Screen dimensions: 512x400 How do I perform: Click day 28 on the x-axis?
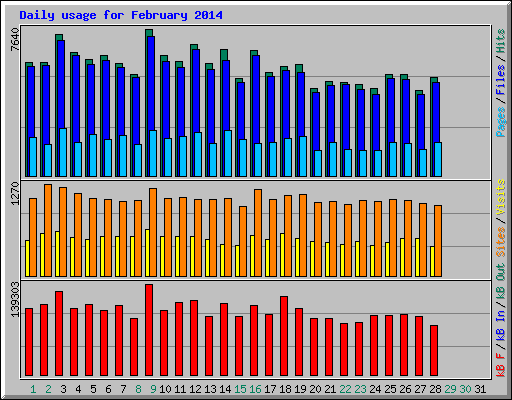click(x=435, y=389)
